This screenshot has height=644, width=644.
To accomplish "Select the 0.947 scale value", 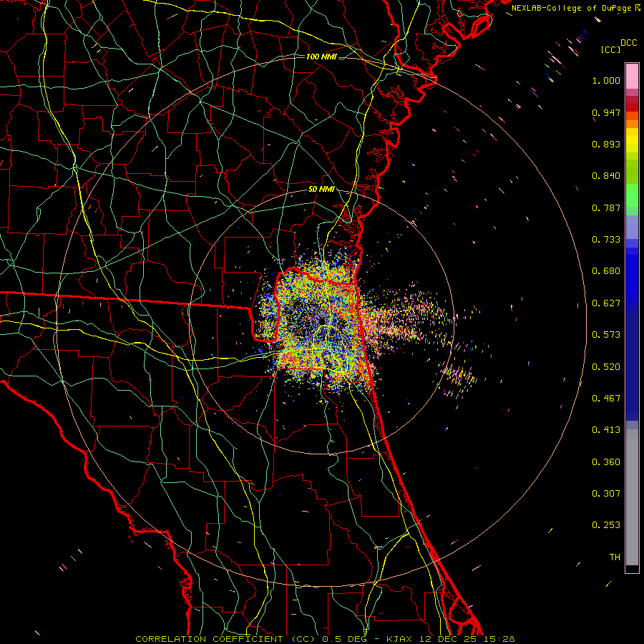I will pyautogui.click(x=606, y=112).
